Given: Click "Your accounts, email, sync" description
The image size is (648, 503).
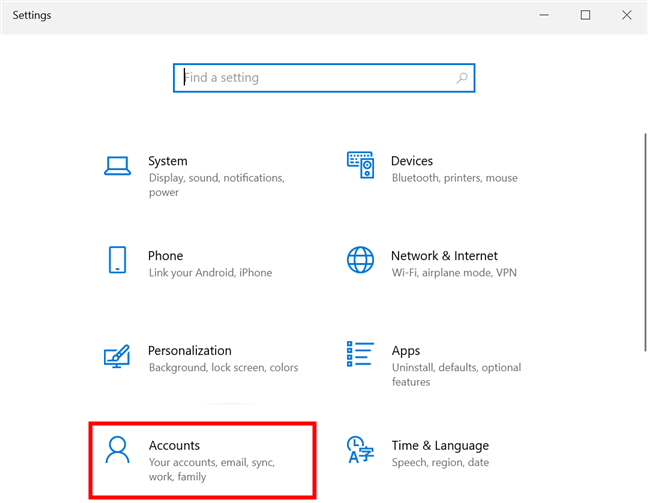Looking at the screenshot, I should pyautogui.click(x=212, y=470).
